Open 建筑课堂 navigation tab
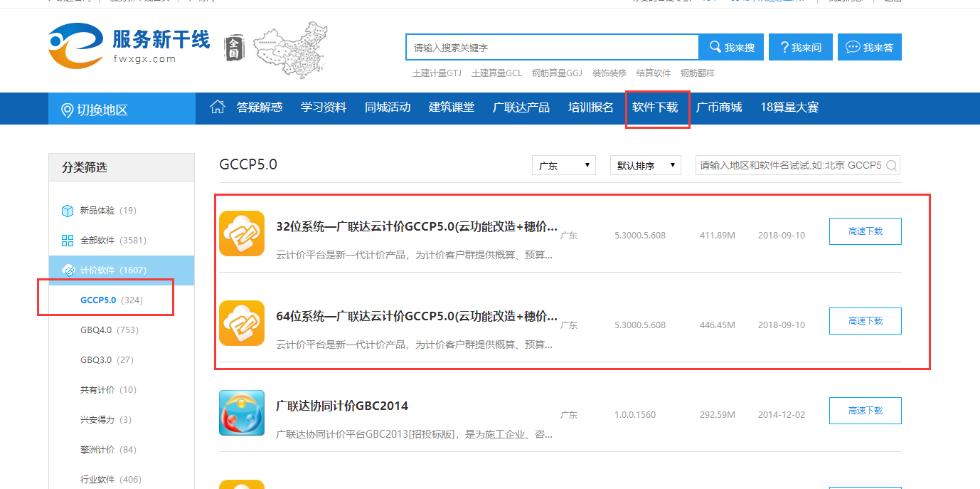Image resolution: width=980 pixels, height=489 pixels. (x=452, y=107)
